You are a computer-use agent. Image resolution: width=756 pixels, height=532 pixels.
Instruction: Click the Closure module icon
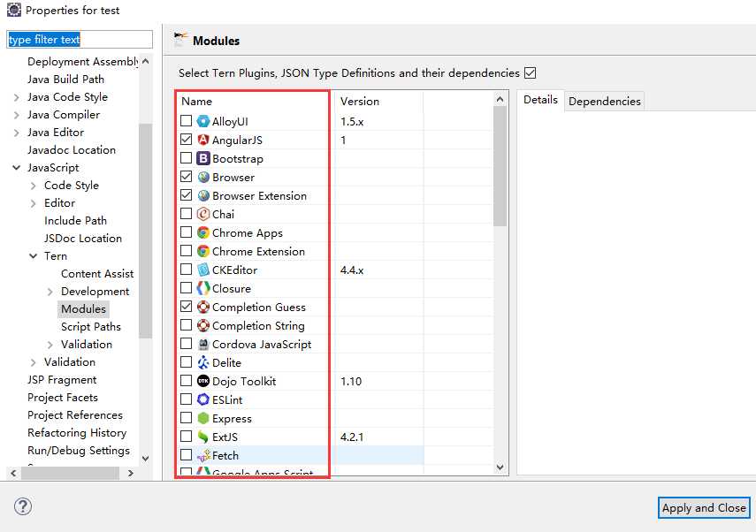coord(203,288)
